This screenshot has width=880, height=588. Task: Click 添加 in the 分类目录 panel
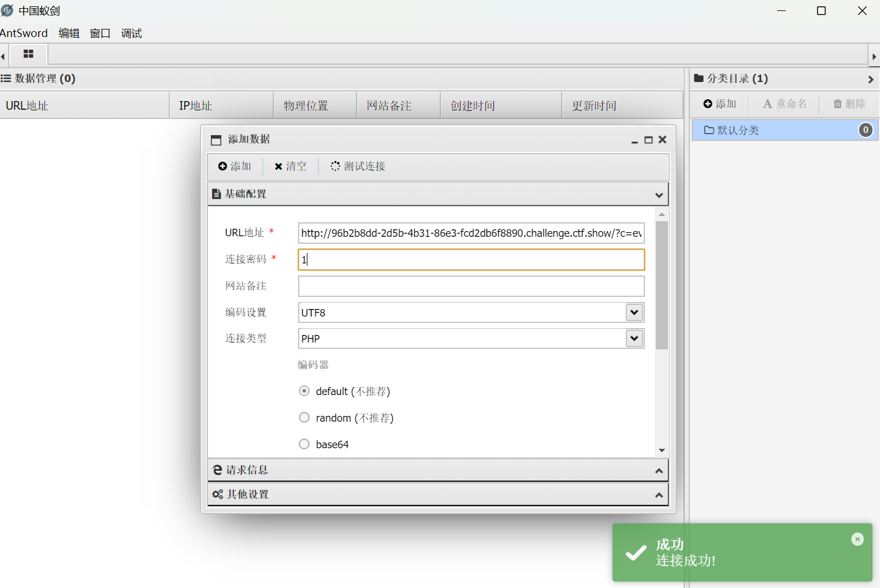pyautogui.click(x=720, y=104)
